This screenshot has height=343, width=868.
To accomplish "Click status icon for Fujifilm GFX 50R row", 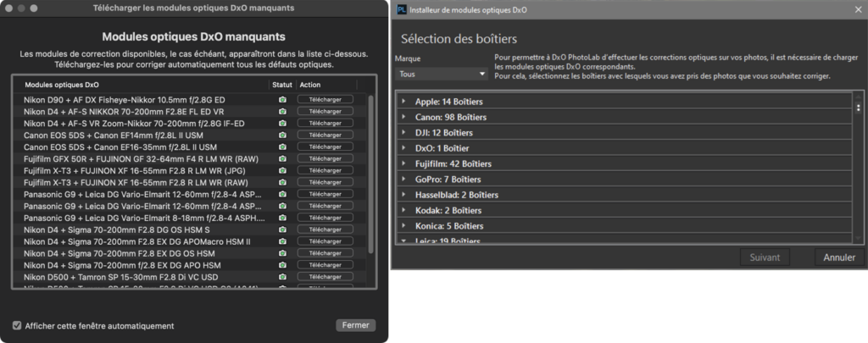I will point(283,158).
